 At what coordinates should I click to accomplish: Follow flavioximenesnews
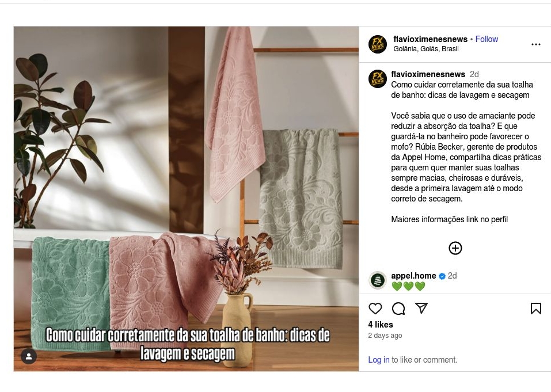(x=487, y=39)
